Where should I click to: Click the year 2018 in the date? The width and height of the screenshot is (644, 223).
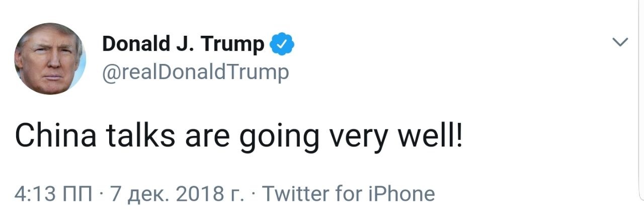click(202, 194)
